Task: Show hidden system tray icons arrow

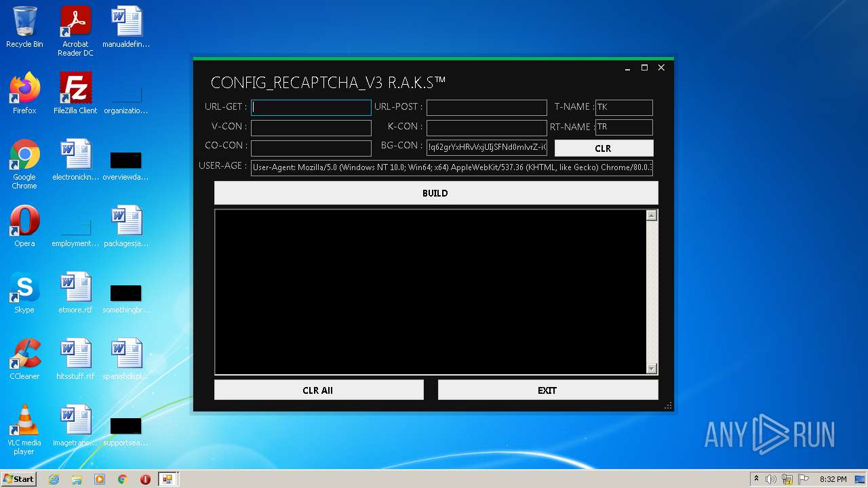Action: [x=756, y=479]
